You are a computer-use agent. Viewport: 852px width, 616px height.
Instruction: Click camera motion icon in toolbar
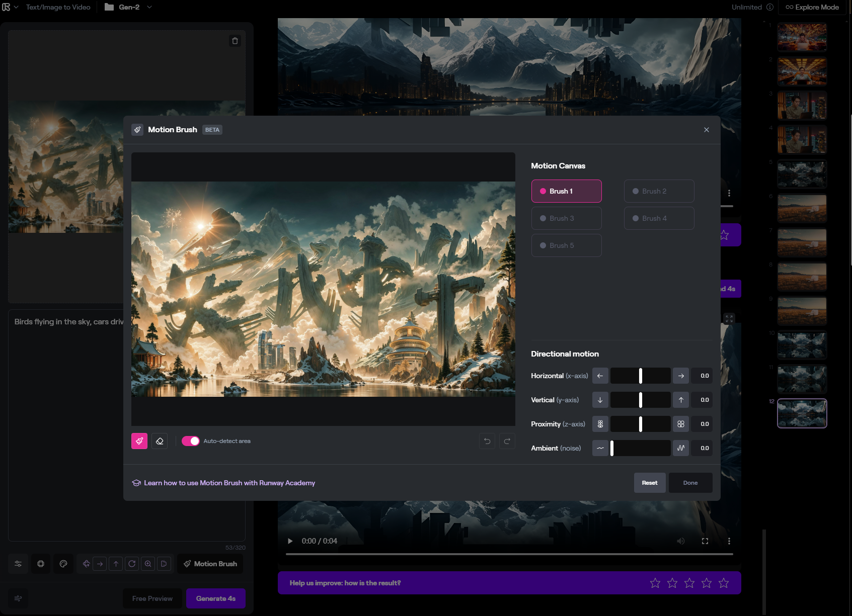click(x=86, y=564)
